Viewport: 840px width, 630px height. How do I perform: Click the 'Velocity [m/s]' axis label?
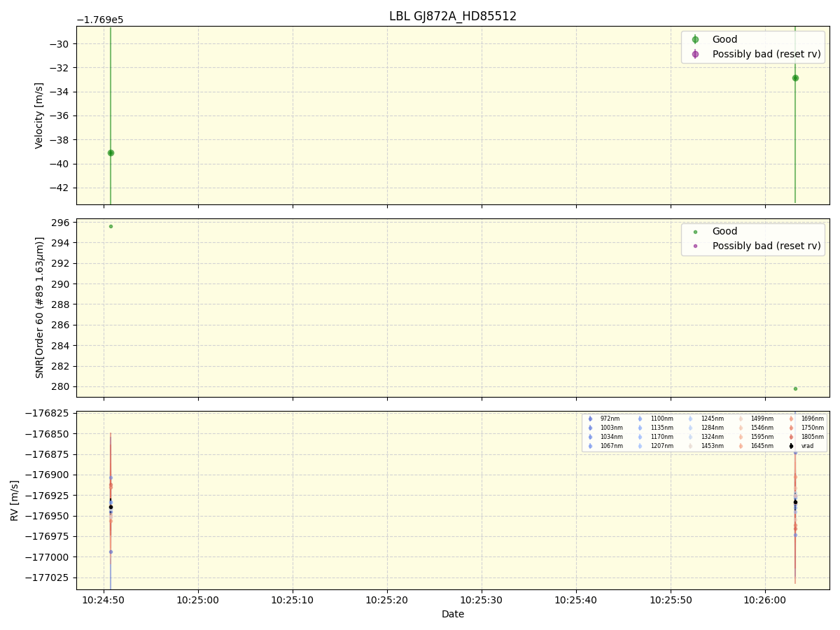[x=40, y=115]
